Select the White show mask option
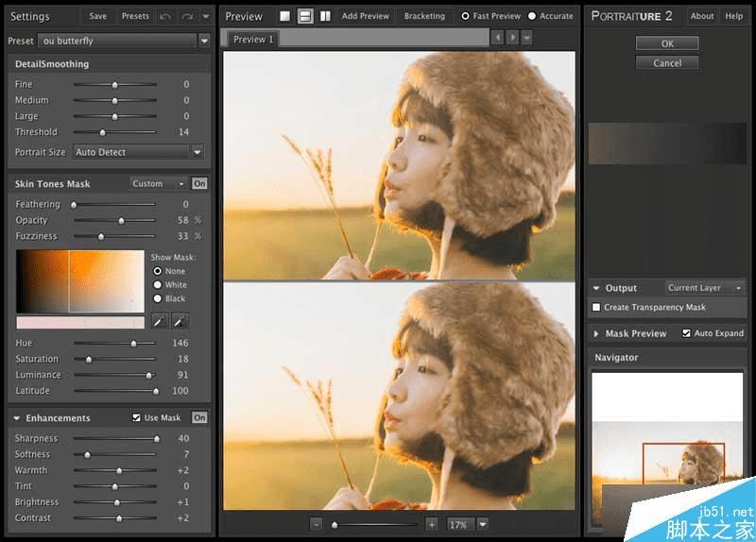 coord(157,285)
